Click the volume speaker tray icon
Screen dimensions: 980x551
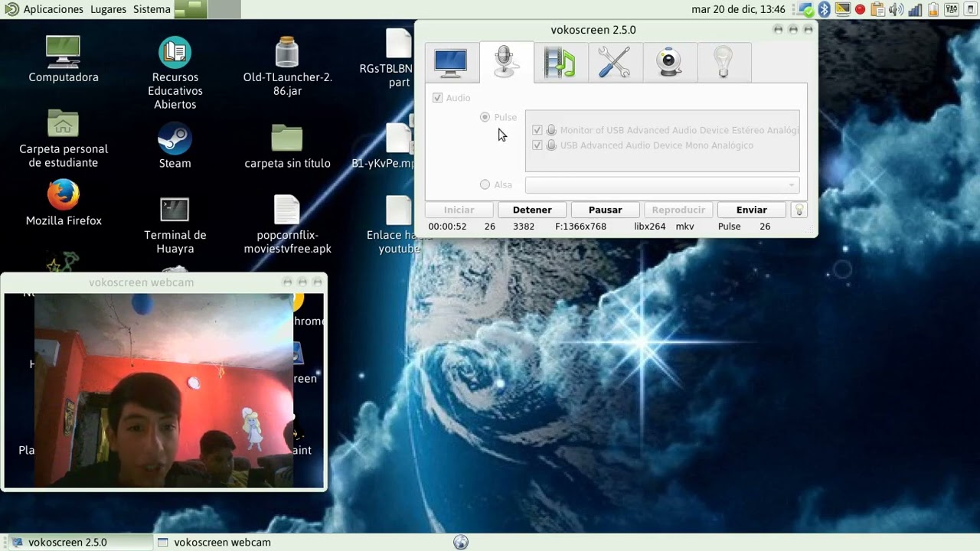896,9
